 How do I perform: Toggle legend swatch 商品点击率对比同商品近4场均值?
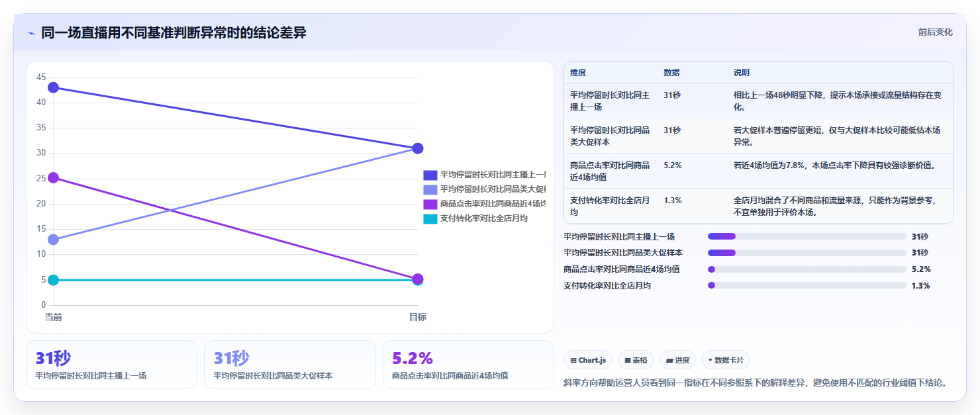point(430,204)
